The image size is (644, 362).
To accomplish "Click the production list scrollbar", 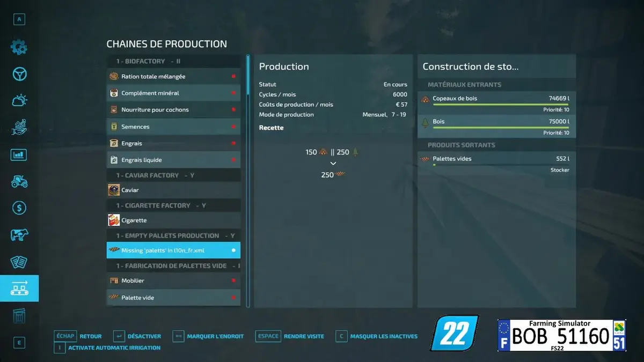I will [248, 75].
